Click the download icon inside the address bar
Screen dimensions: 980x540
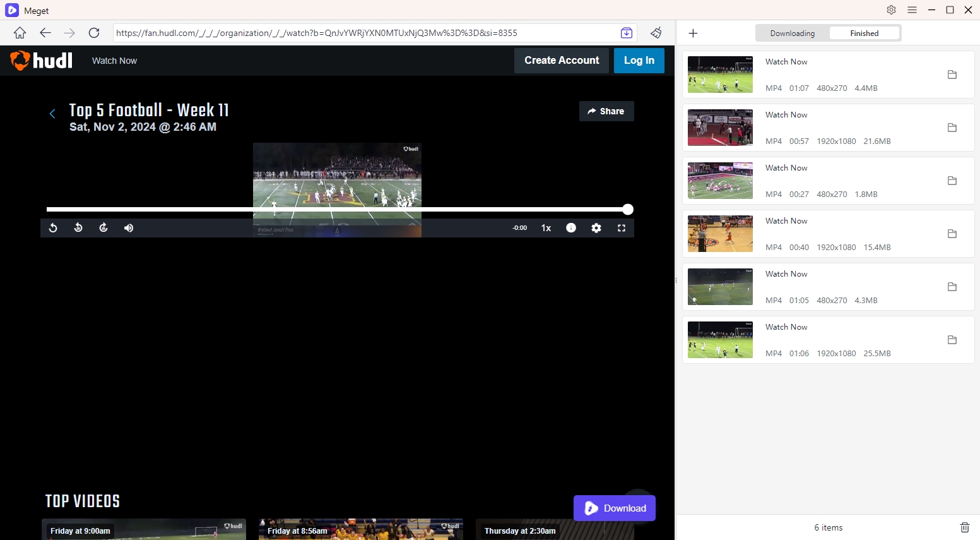click(627, 33)
